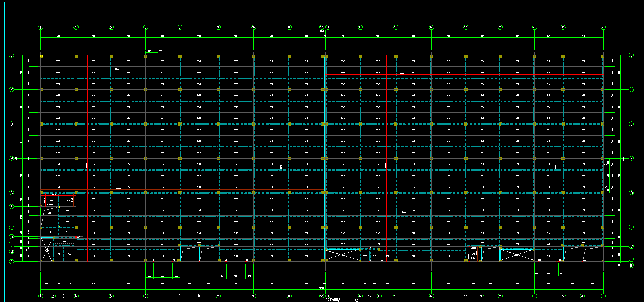
Task: Select the left-side H axis bubble
Action: coord(11,159)
